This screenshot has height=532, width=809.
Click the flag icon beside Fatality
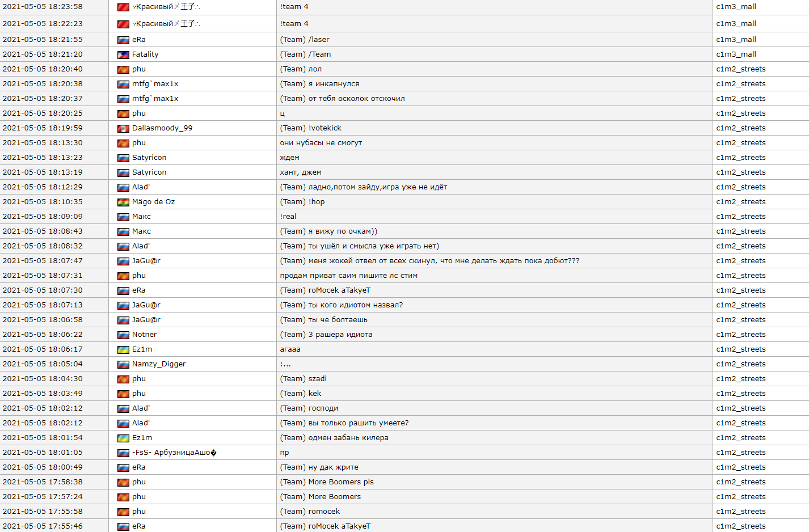(x=123, y=55)
